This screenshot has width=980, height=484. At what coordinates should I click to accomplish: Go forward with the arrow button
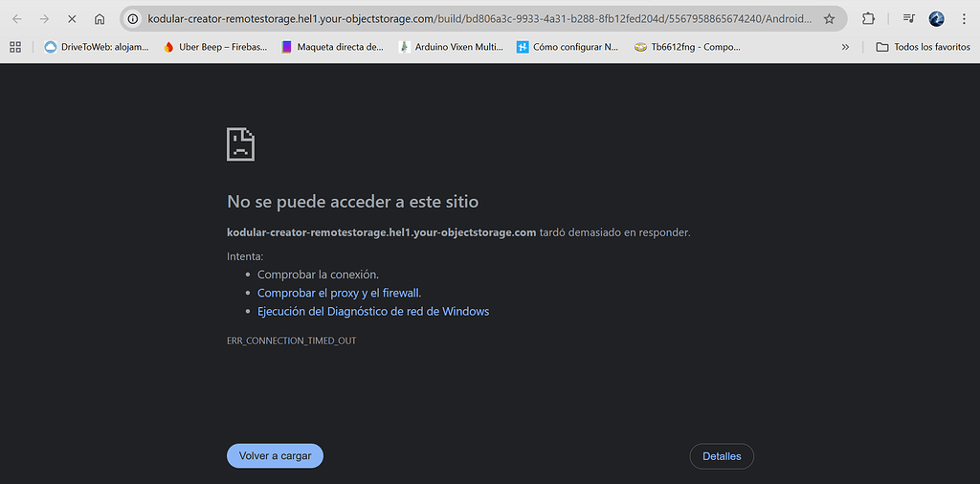(44, 19)
